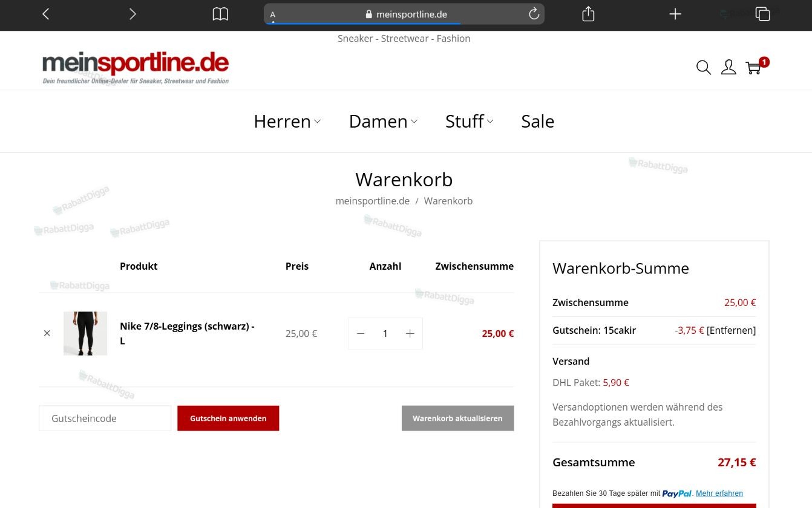
Task: Open the site search magnifier icon
Action: (x=703, y=67)
